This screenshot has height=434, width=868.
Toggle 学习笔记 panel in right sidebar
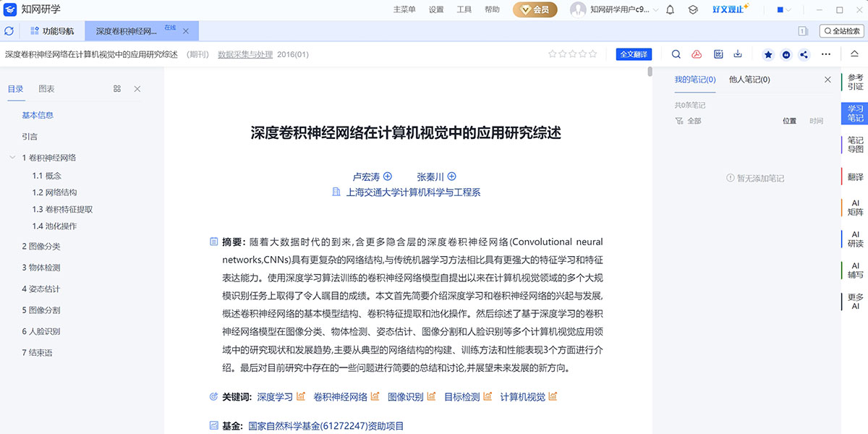pyautogui.click(x=855, y=113)
